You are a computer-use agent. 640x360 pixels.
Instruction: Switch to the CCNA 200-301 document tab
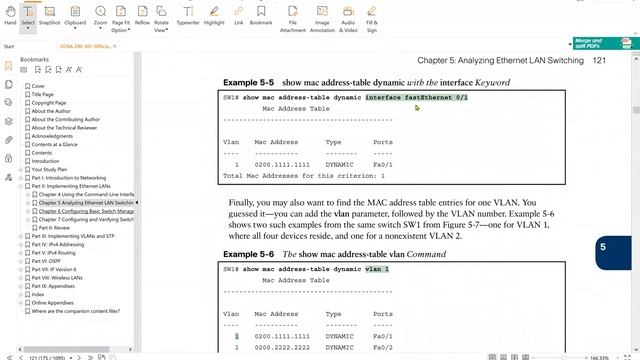(x=85, y=47)
